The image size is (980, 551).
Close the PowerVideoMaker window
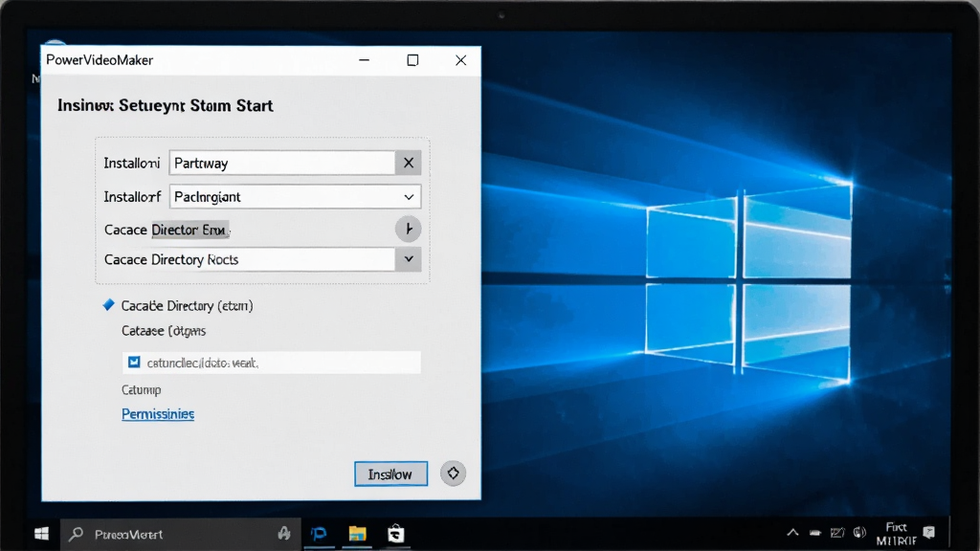(x=460, y=60)
